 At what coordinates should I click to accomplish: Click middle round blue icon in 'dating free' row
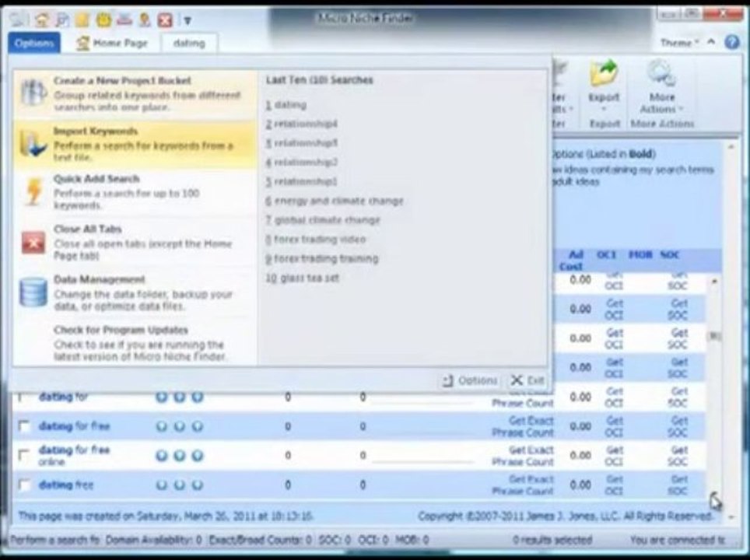pyautogui.click(x=180, y=485)
